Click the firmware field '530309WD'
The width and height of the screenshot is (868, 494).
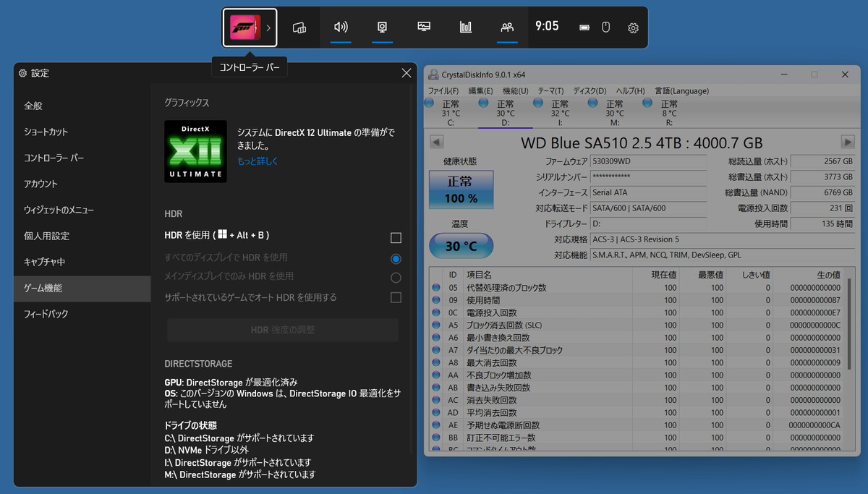coord(647,161)
